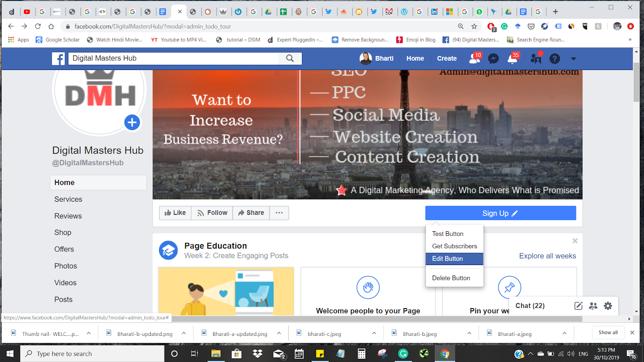Click the Bharti profile link in header
Screen dimensions: 644x362
coord(376,58)
